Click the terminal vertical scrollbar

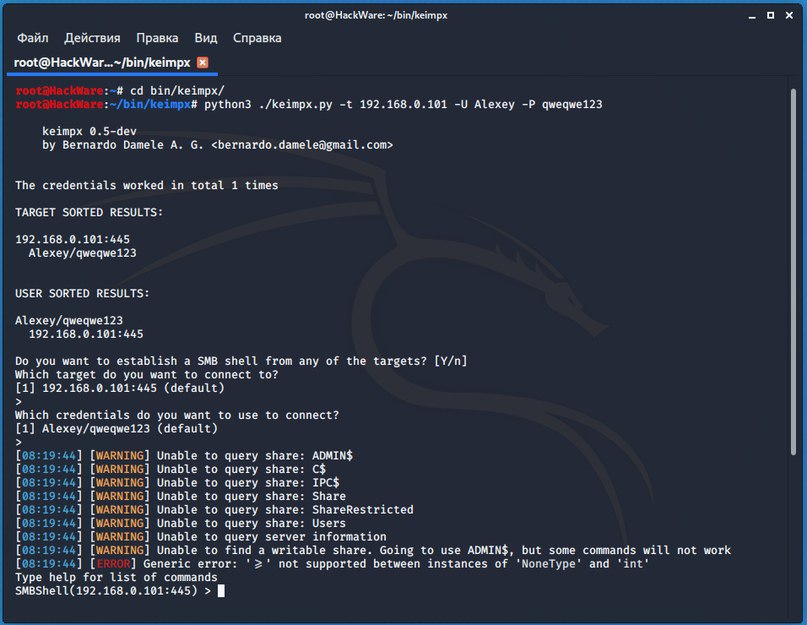793,271
